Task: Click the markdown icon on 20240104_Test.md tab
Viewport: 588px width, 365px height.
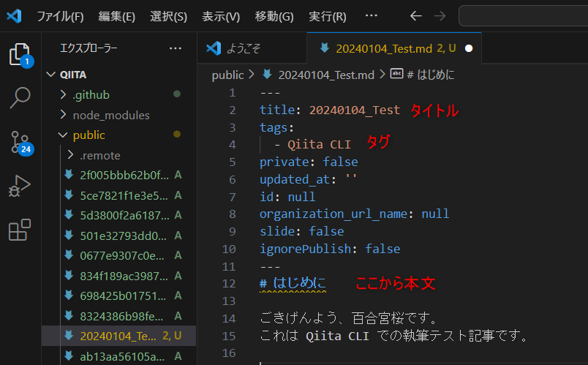Action: click(325, 48)
